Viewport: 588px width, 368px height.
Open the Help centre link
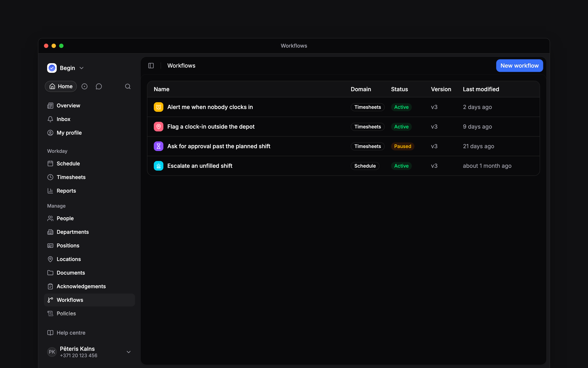[89, 333]
